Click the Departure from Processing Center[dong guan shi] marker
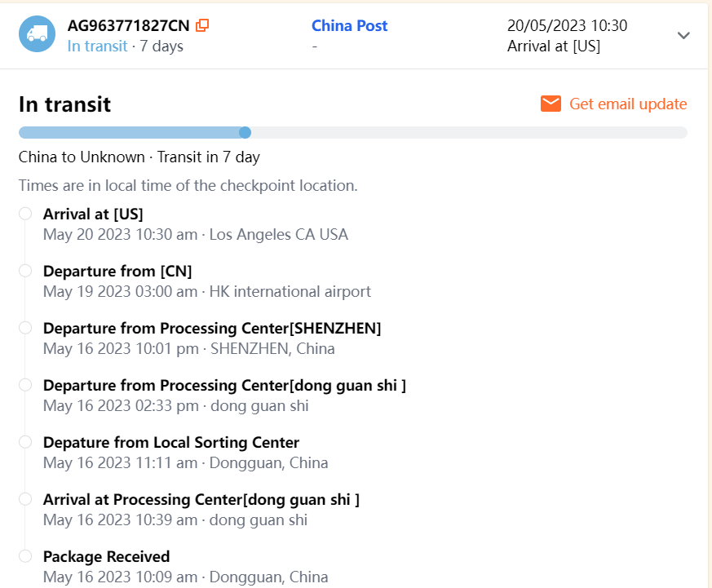The height and width of the screenshot is (588, 712). tap(25, 385)
